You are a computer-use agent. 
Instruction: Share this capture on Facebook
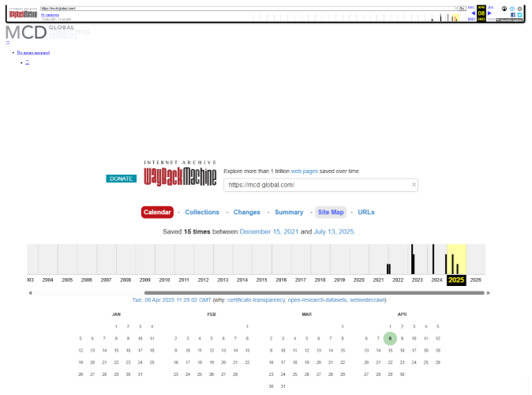coord(513,15)
